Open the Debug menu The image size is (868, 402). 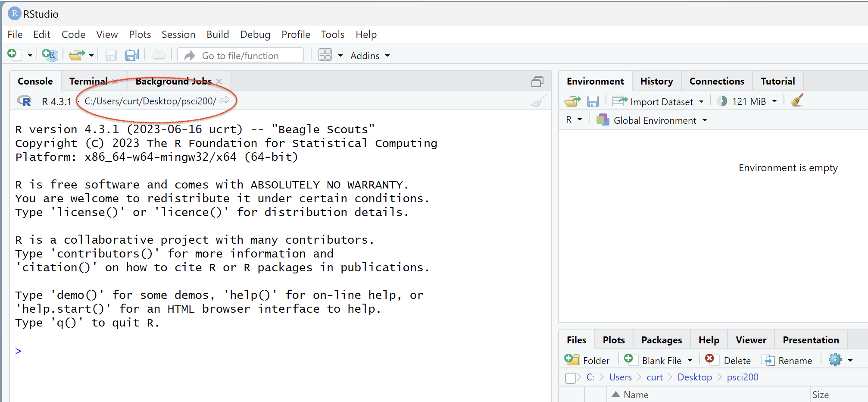pyautogui.click(x=255, y=35)
